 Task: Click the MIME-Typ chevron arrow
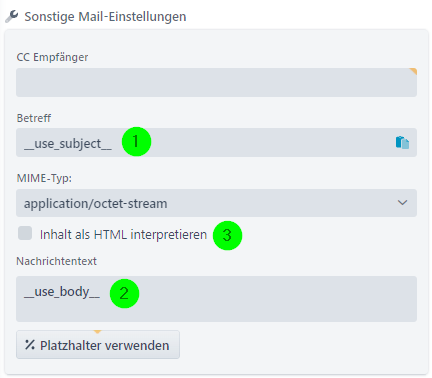tap(402, 203)
